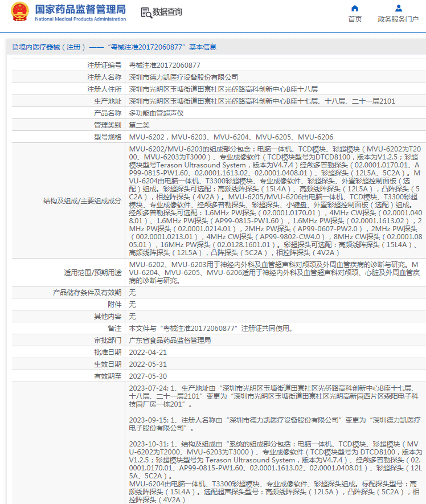Select the 型号规格 label cell

(x=108, y=137)
